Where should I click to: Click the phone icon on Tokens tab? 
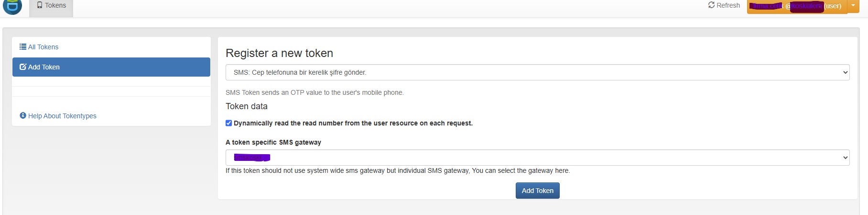(40, 5)
